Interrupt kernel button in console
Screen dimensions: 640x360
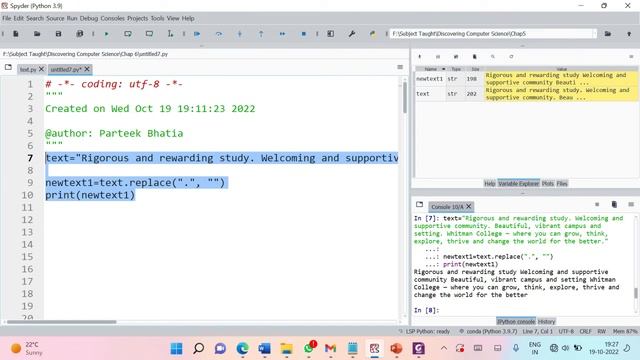pyautogui.click(x=597, y=204)
